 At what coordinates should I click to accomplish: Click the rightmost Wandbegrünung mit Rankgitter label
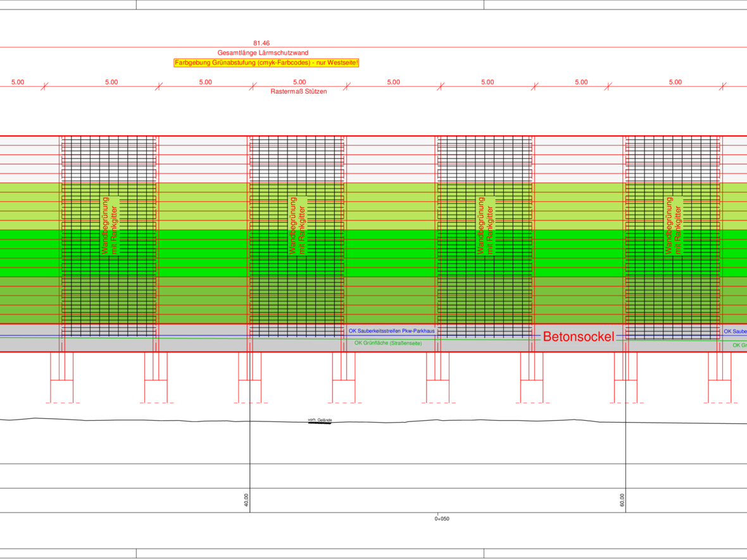pyautogui.click(x=674, y=226)
